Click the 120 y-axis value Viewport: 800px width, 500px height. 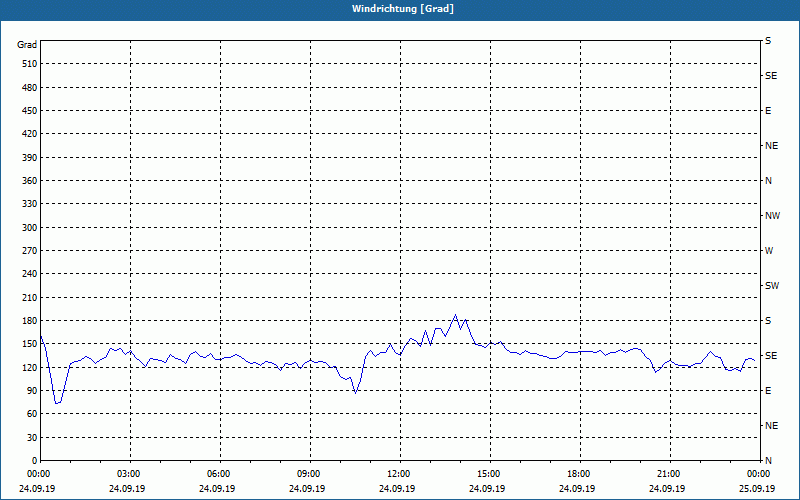coord(30,367)
